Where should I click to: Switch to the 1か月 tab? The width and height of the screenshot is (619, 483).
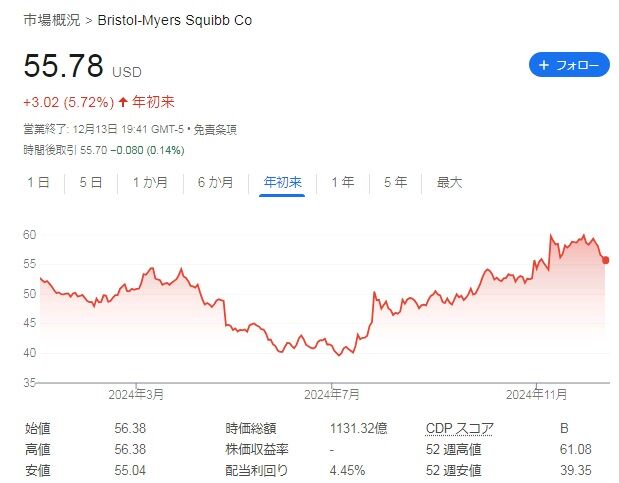(150, 182)
